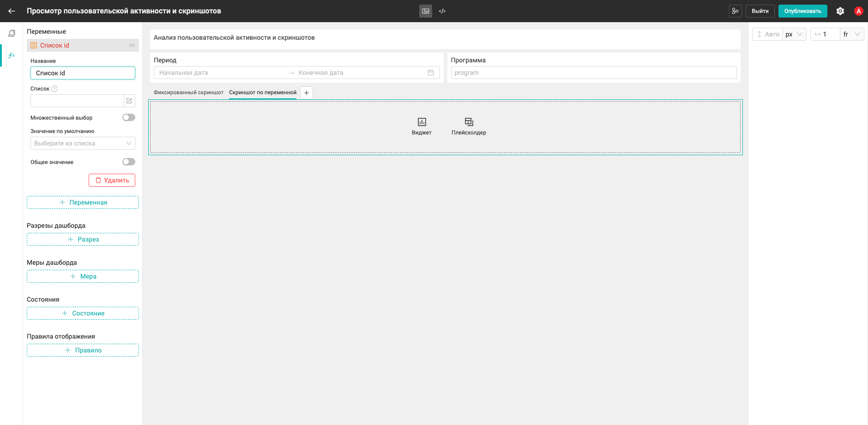
Task: Enable Общее значение toggle
Action: (129, 162)
